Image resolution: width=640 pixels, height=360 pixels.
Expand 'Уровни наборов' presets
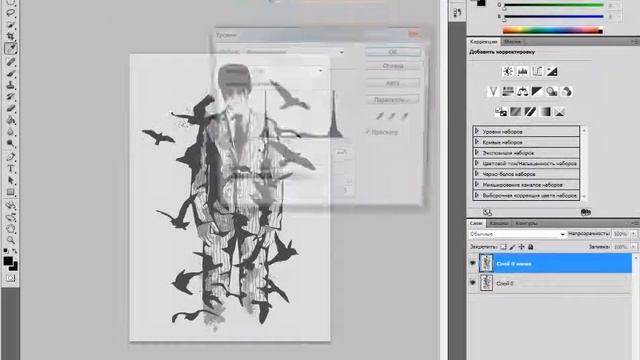click(x=477, y=131)
